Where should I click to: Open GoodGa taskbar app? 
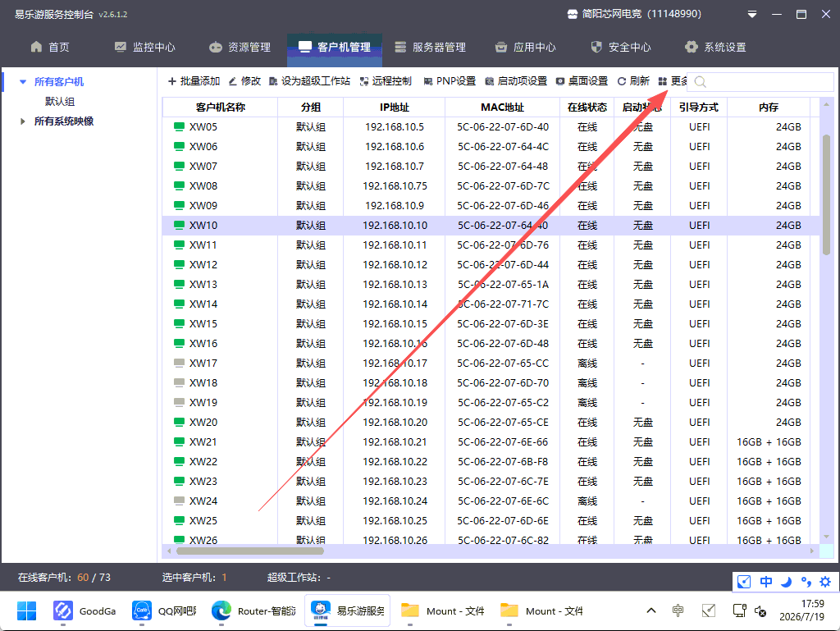[x=85, y=611]
